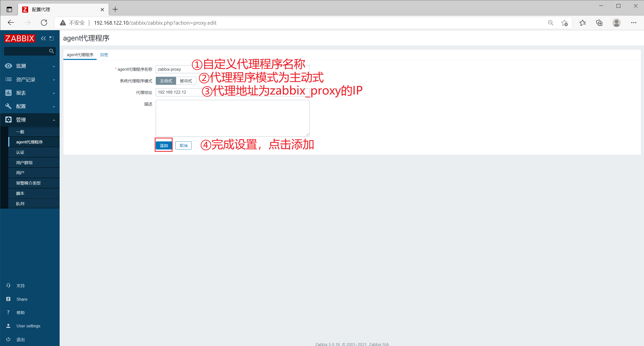This screenshot has width=644, height=346.
Task: Open the 队列 submenu item
Action: click(x=34, y=204)
